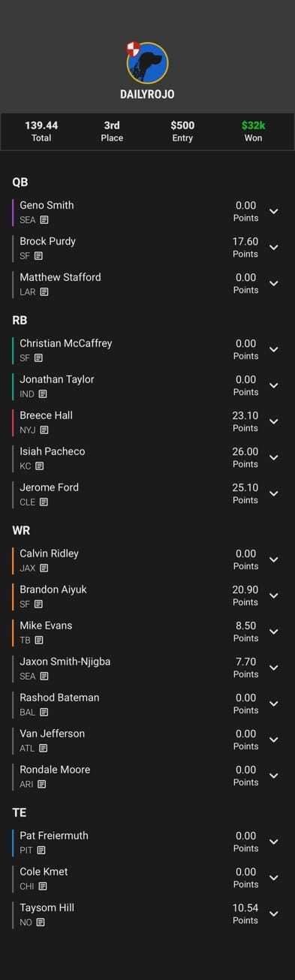The image size is (295, 980).
Task: Open the news icon beside Rashod Bateman's BAL
Action: tap(44, 713)
